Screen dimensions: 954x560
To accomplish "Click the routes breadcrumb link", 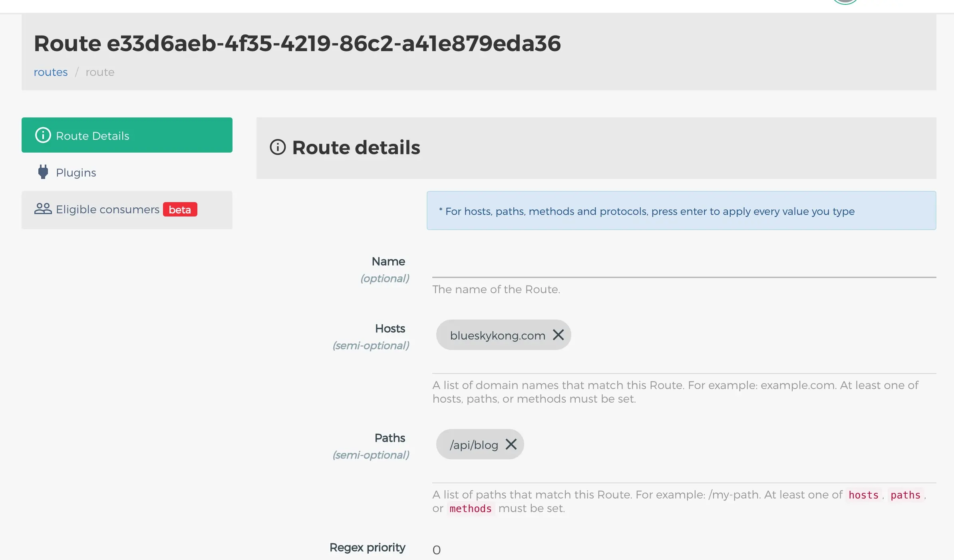I will [x=50, y=72].
